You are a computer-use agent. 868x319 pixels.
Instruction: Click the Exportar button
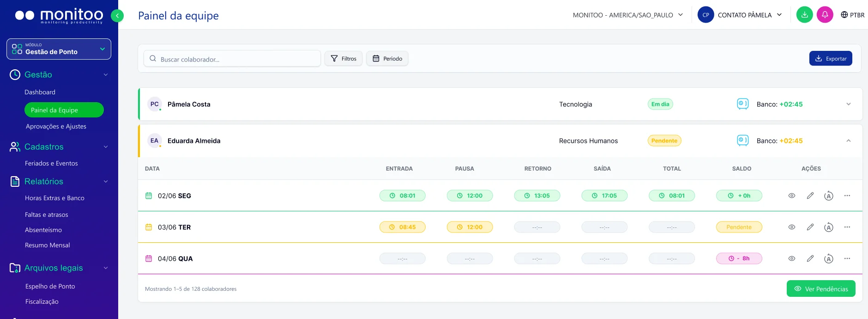coord(831,58)
